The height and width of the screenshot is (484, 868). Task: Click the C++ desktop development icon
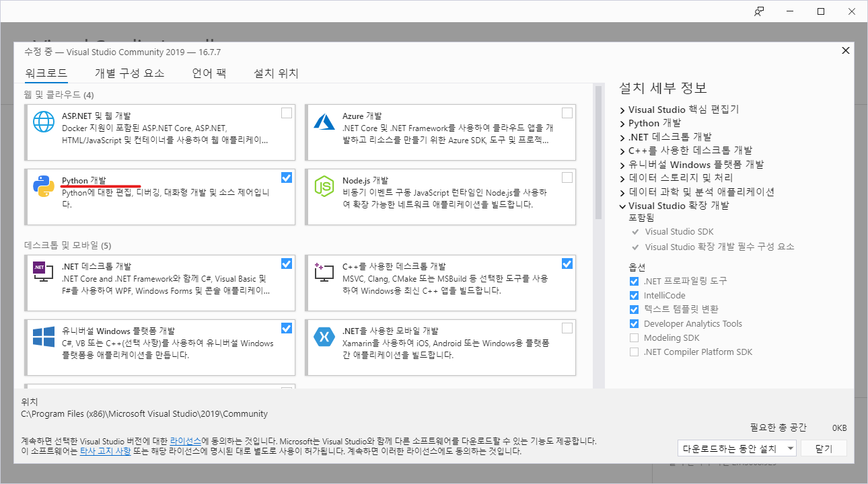point(324,272)
